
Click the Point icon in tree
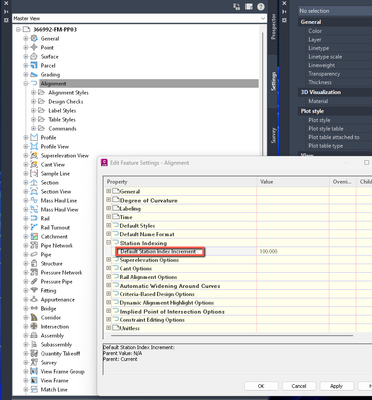click(34, 47)
